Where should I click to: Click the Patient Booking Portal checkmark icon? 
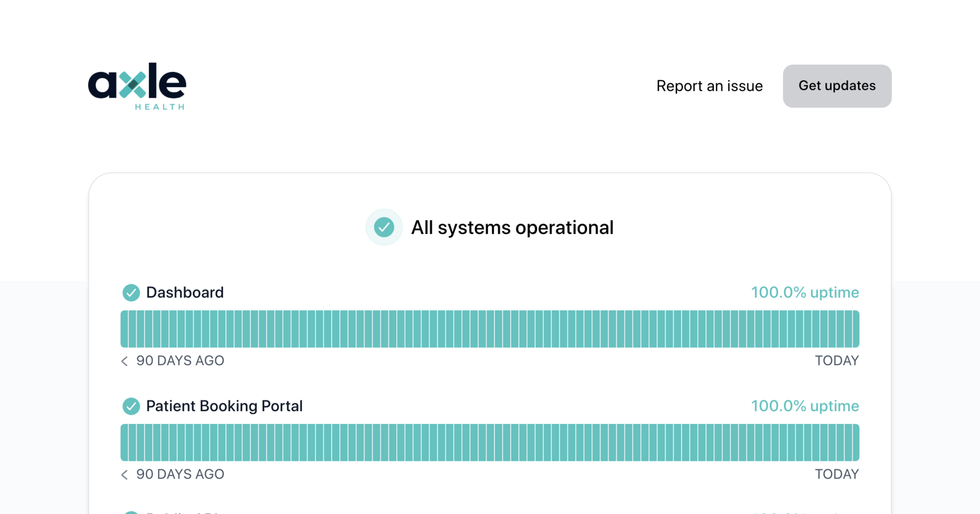point(131,406)
